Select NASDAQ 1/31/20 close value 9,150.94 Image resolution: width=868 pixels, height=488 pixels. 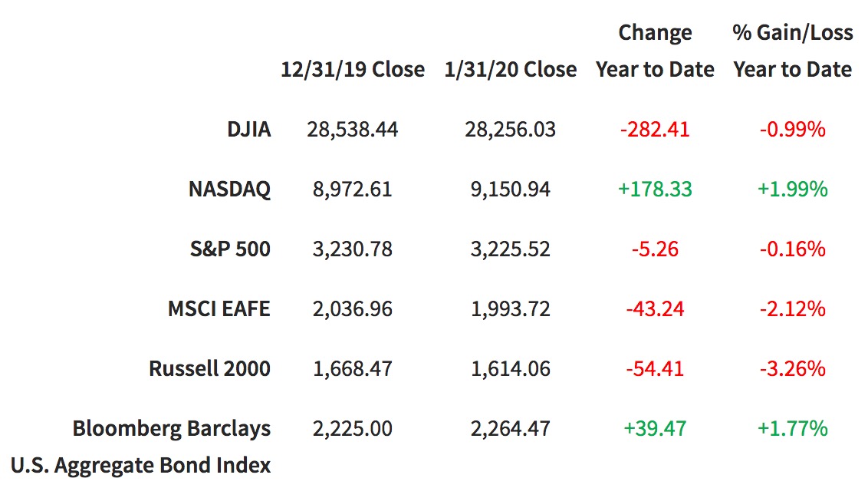[x=511, y=189]
